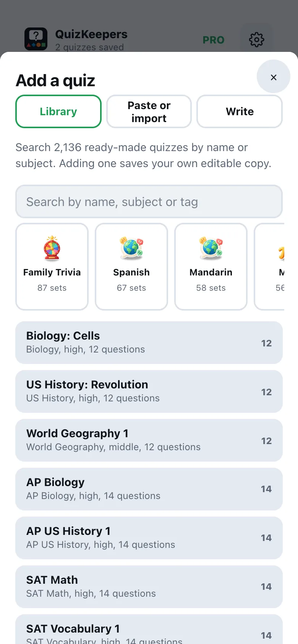The width and height of the screenshot is (298, 644).
Task: Select the Spanish globe icon
Action: tap(131, 248)
